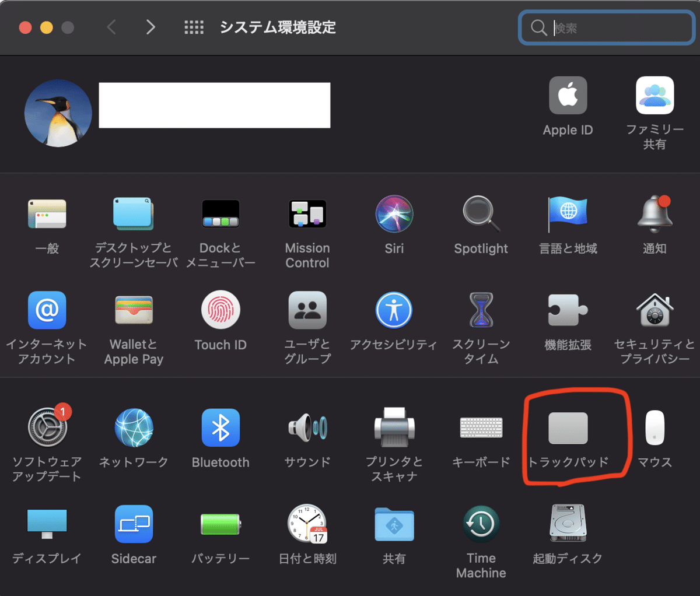The width and height of the screenshot is (700, 596).
Task: Open Battery (バッテリー) settings
Action: (220, 524)
